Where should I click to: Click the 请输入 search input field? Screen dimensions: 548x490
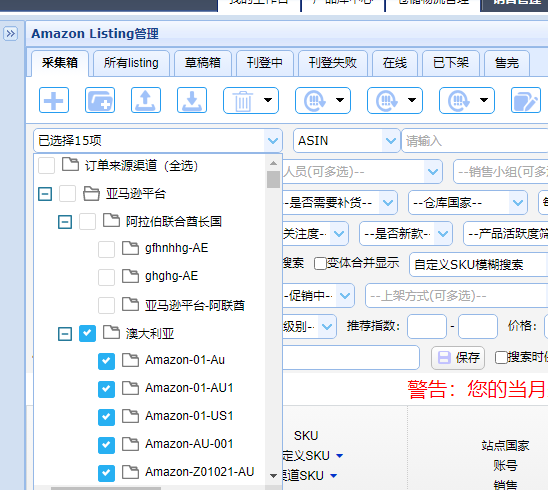click(x=475, y=140)
